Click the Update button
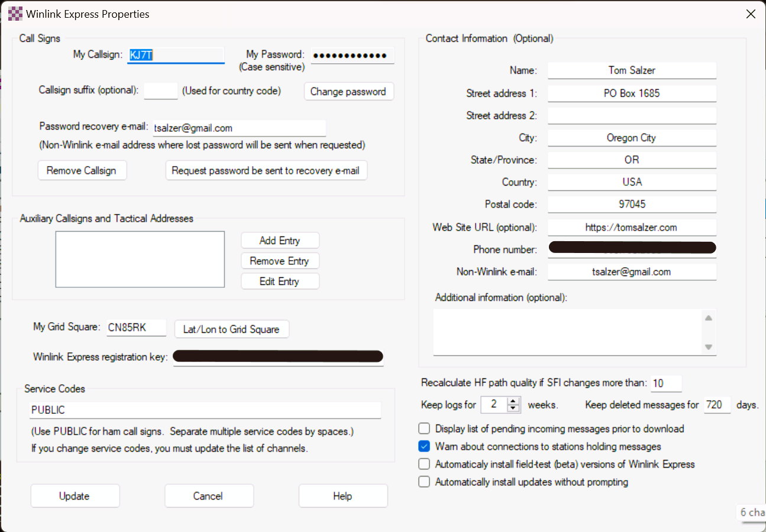 coord(75,495)
